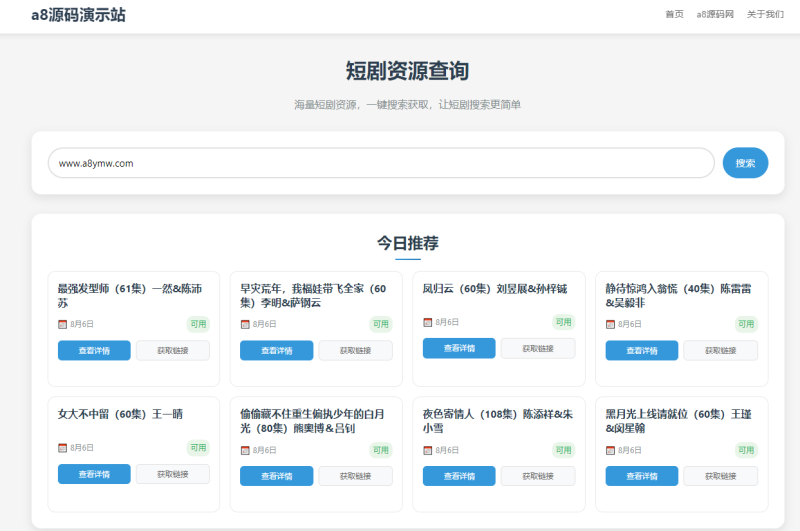Click 可用 badge on 黑月光上线请就位 card
The height and width of the screenshot is (531, 800).
point(746,450)
